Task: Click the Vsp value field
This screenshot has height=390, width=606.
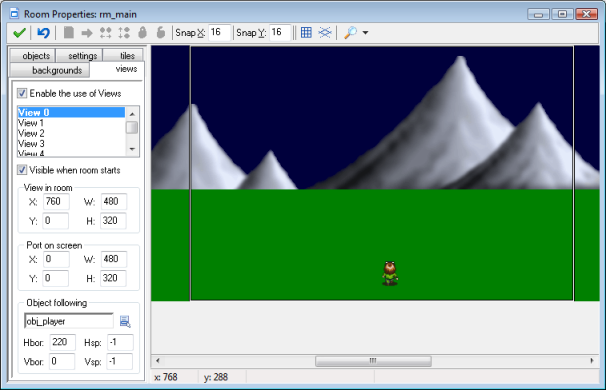Action: click(x=119, y=361)
